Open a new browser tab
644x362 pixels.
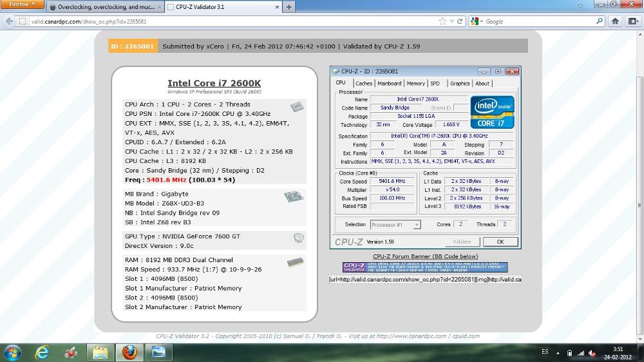click(x=289, y=7)
